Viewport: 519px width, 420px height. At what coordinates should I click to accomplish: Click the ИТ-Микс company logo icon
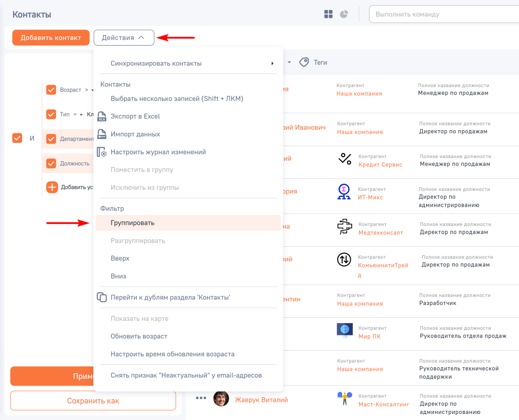tap(344, 192)
